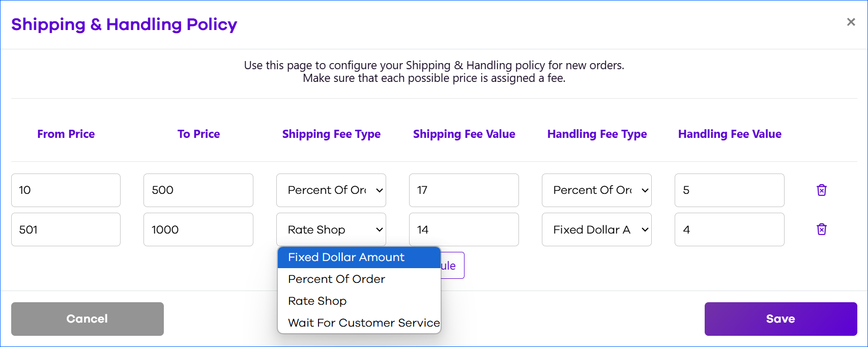Delete the 501–1000 rule with trash icon

click(822, 229)
